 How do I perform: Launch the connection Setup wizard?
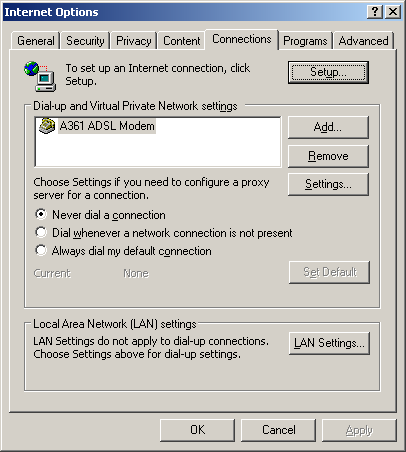pos(328,72)
